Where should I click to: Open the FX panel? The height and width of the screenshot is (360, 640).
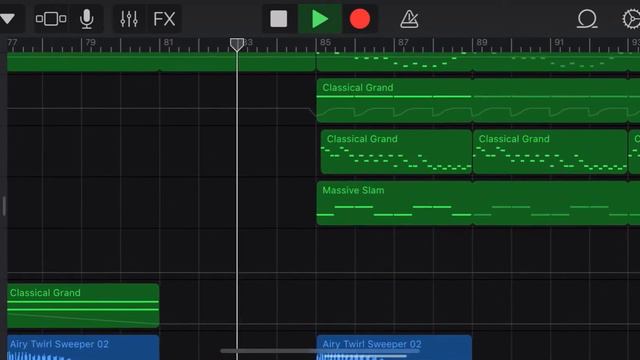pyautogui.click(x=164, y=19)
